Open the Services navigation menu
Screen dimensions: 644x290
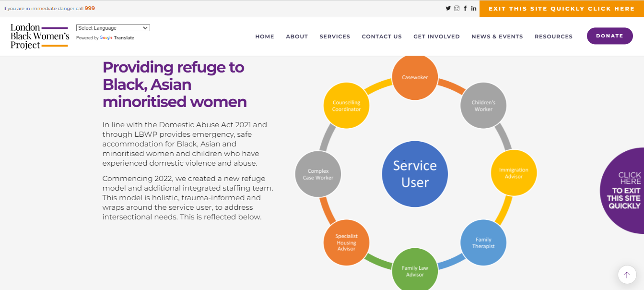point(335,36)
